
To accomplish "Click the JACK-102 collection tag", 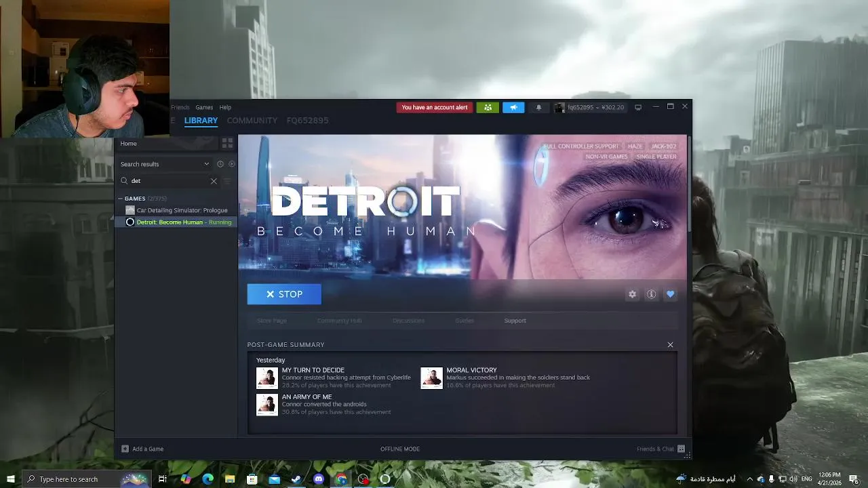I will click(x=664, y=146).
